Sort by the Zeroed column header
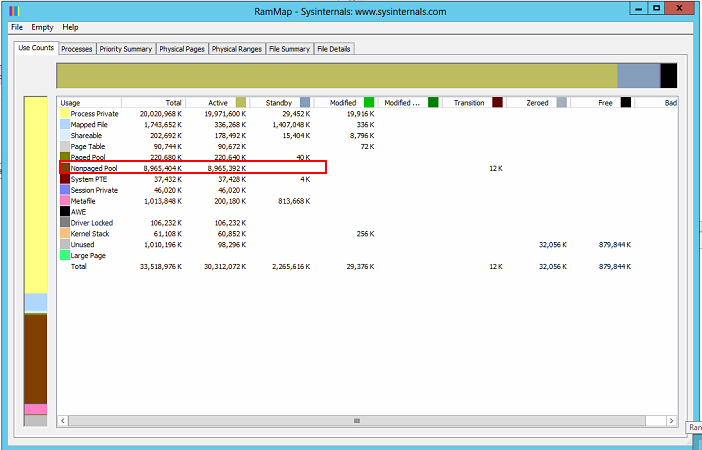 tap(537, 103)
